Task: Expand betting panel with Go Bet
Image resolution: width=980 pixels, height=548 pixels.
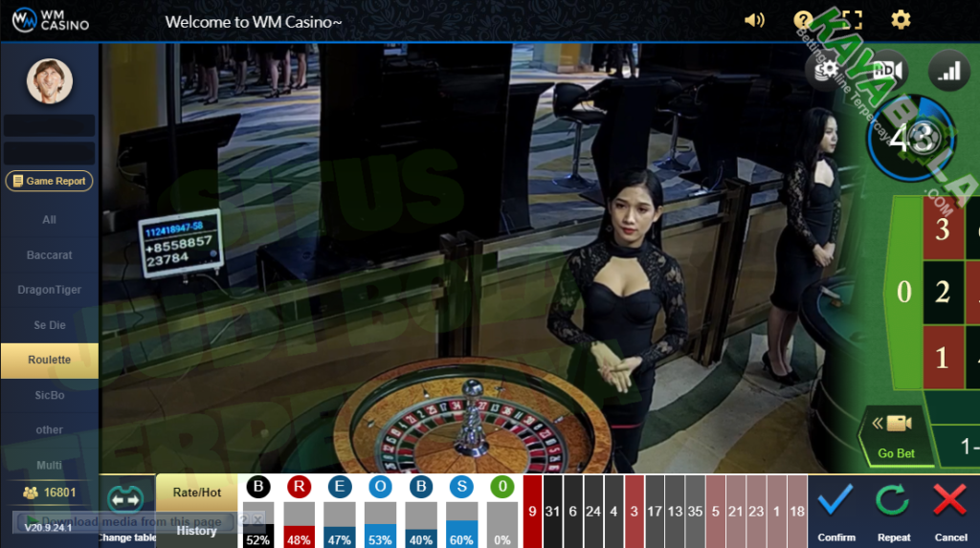Action: 896,435
